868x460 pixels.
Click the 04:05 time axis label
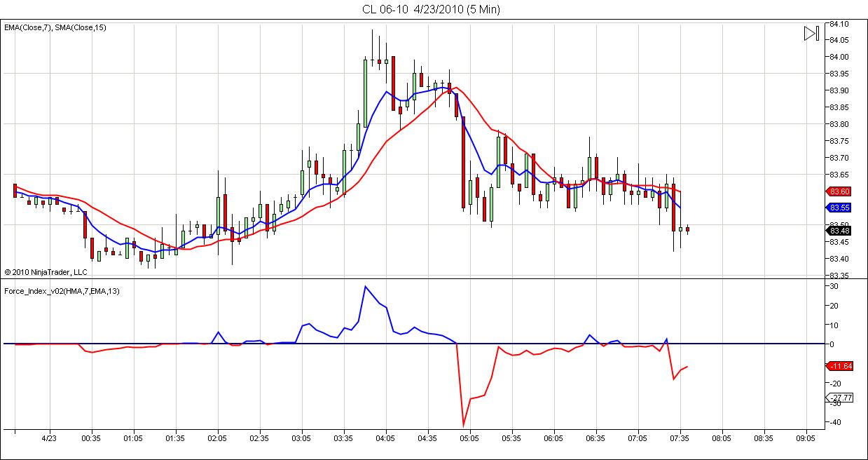[x=385, y=438]
